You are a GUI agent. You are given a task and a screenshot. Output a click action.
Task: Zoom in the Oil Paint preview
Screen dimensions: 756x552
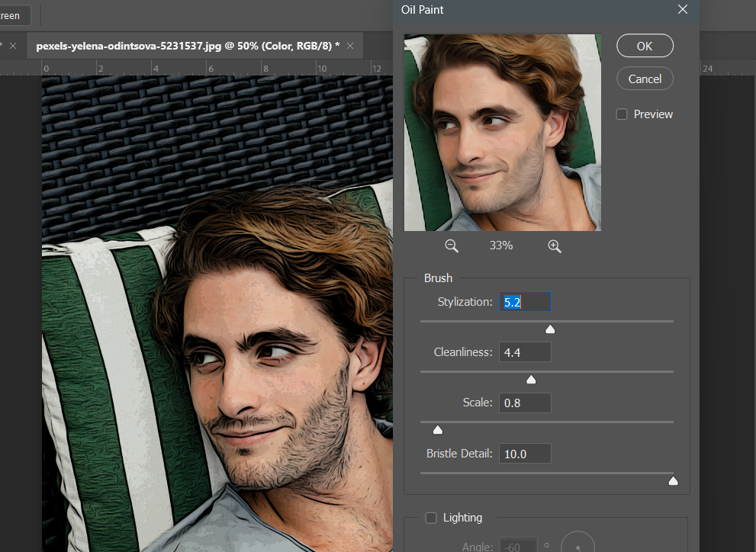pyautogui.click(x=555, y=246)
